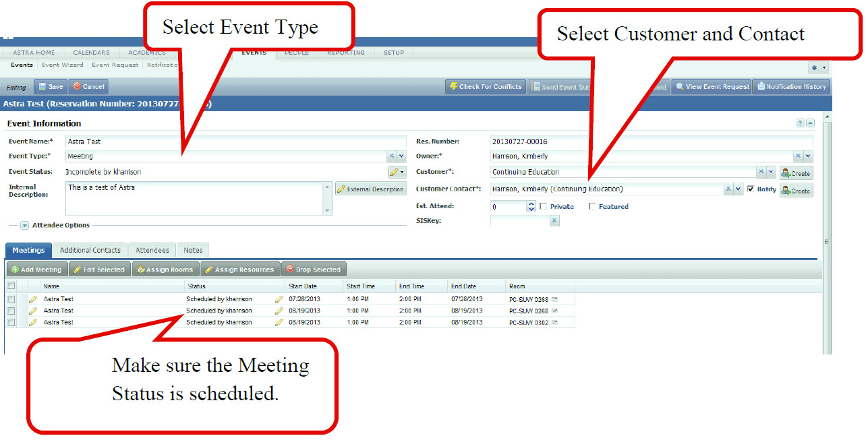Viewport: 868px width, 440px height.
Task: Open Notification History via its envelope icon
Action: click(761, 86)
